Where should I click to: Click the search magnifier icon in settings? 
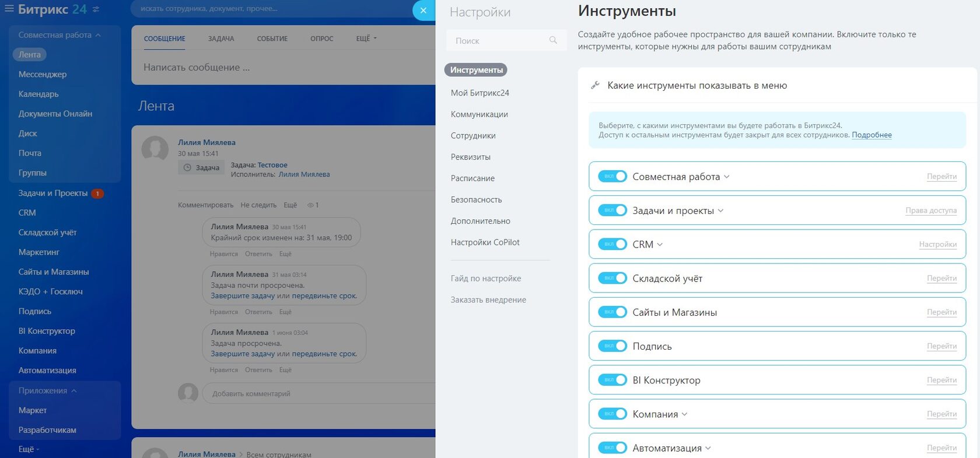[x=553, y=40]
